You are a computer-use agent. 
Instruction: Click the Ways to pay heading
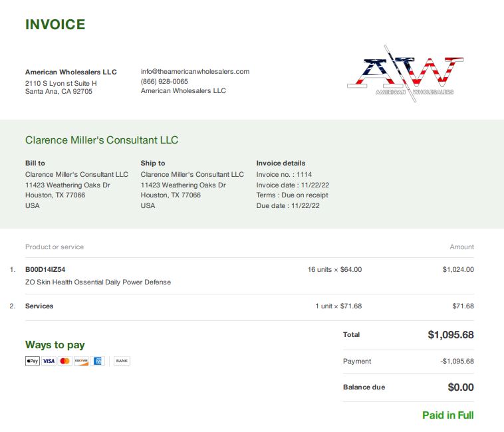(x=55, y=345)
